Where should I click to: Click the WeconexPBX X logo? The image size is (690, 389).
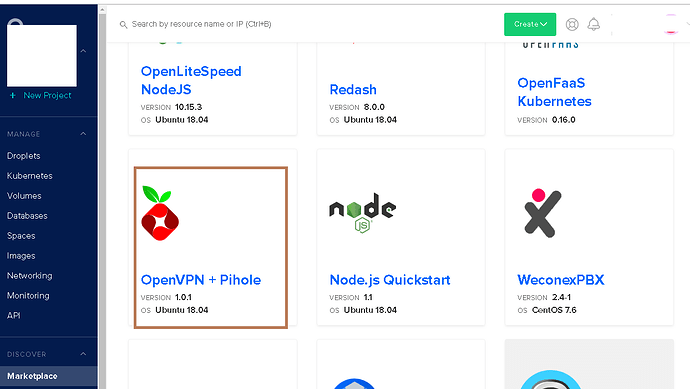pos(543,213)
